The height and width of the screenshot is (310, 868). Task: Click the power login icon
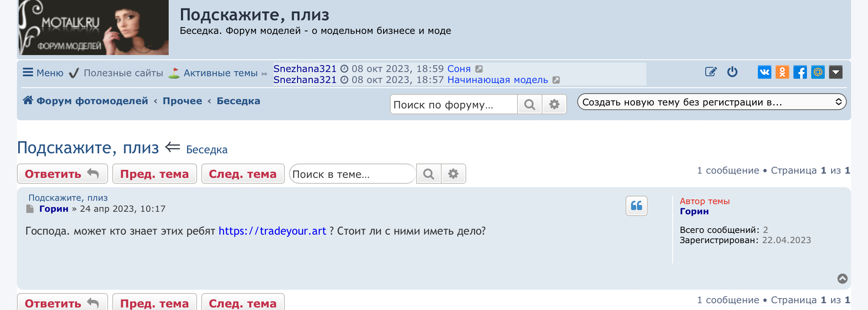click(x=732, y=72)
